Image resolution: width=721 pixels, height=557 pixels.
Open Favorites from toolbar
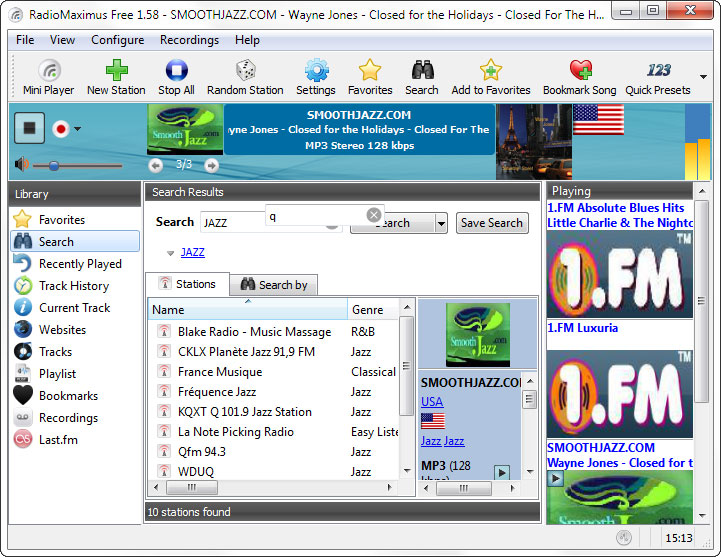(370, 77)
